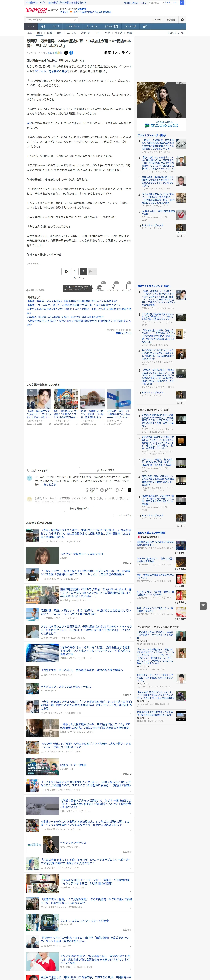Click the scroll-to-top arrow button
This screenshot has height=980, width=210.
(203, 606)
